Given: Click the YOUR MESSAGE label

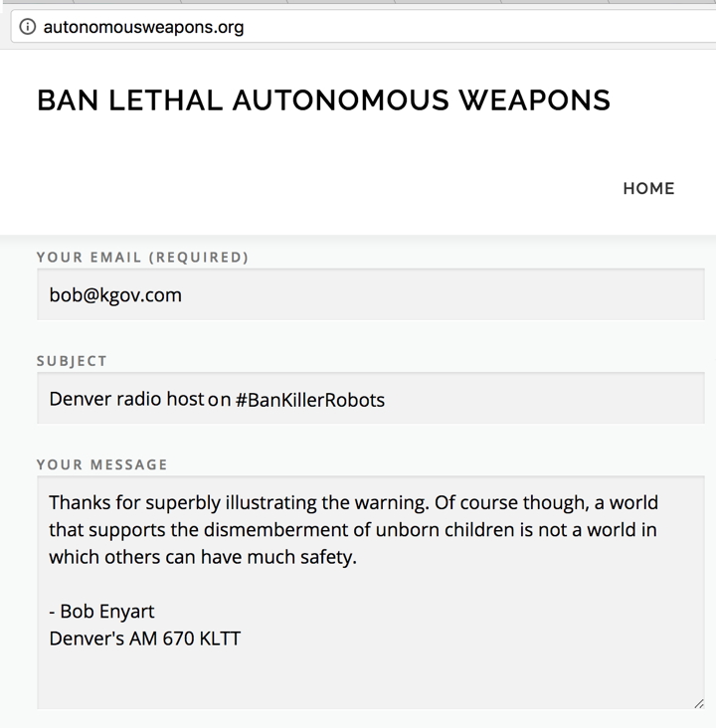Looking at the screenshot, I should coord(101,464).
